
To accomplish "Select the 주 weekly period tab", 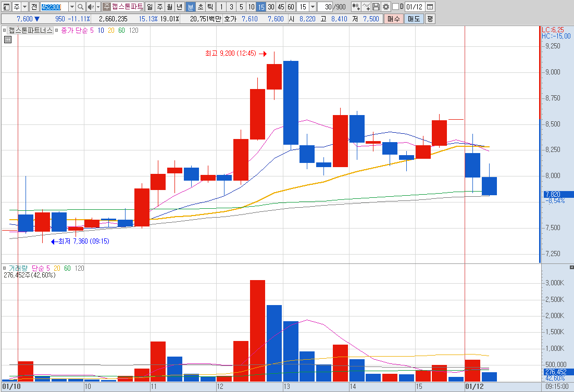I will click(x=160, y=7).
